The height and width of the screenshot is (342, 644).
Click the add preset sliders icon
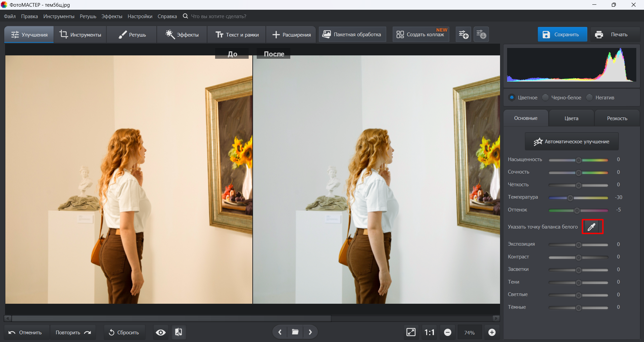point(463,35)
